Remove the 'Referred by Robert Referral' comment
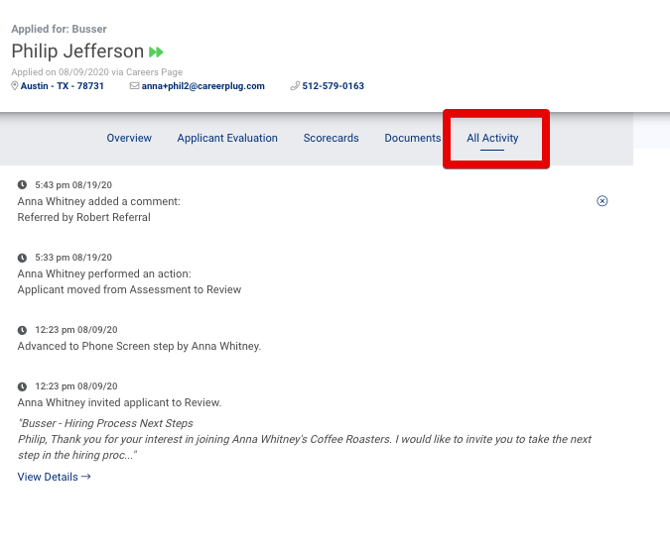Image resolution: width=670 pixels, height=545 pixels. pyautogui.click(x=602, y=201)
